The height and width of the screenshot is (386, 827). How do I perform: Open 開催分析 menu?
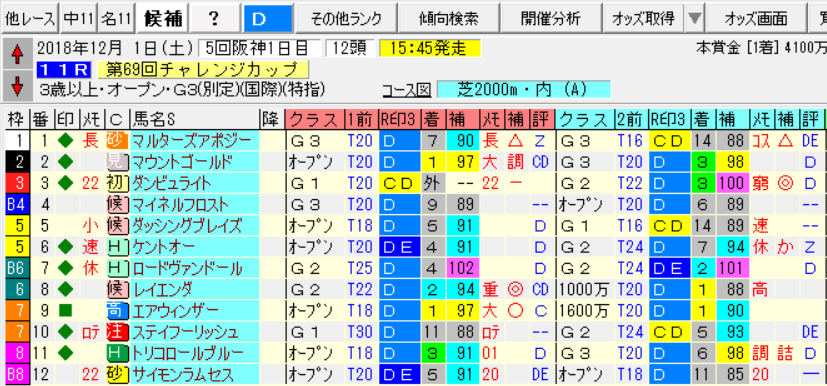pyautogui.click(x=551, y=19)
